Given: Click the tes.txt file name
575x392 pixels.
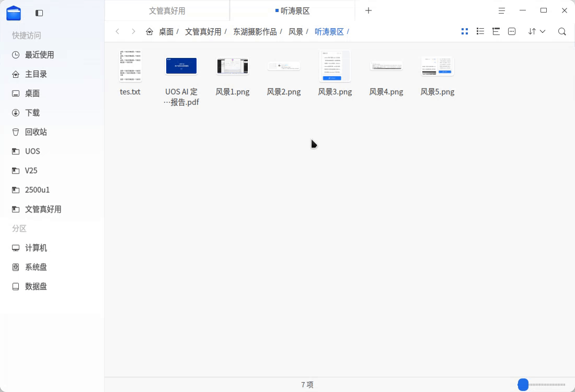Looking at the screenshot, I should click(130, 92).
